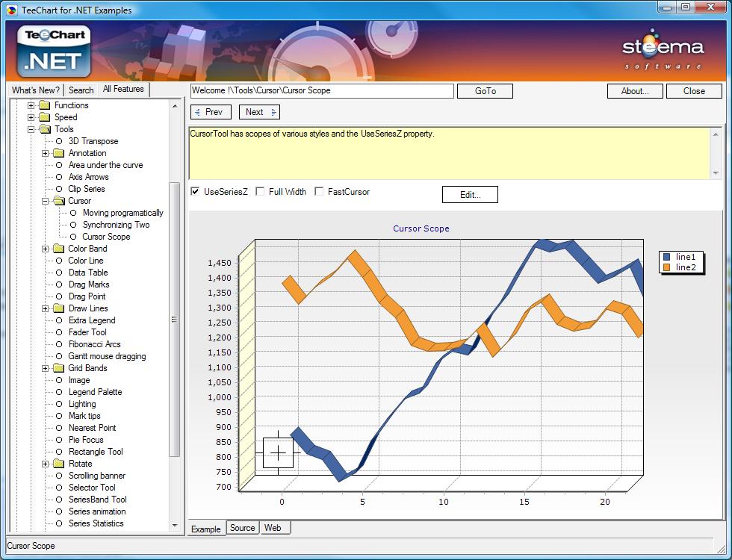
Task: Click the description box scroll-down arrow
Action: click(716, 173)
